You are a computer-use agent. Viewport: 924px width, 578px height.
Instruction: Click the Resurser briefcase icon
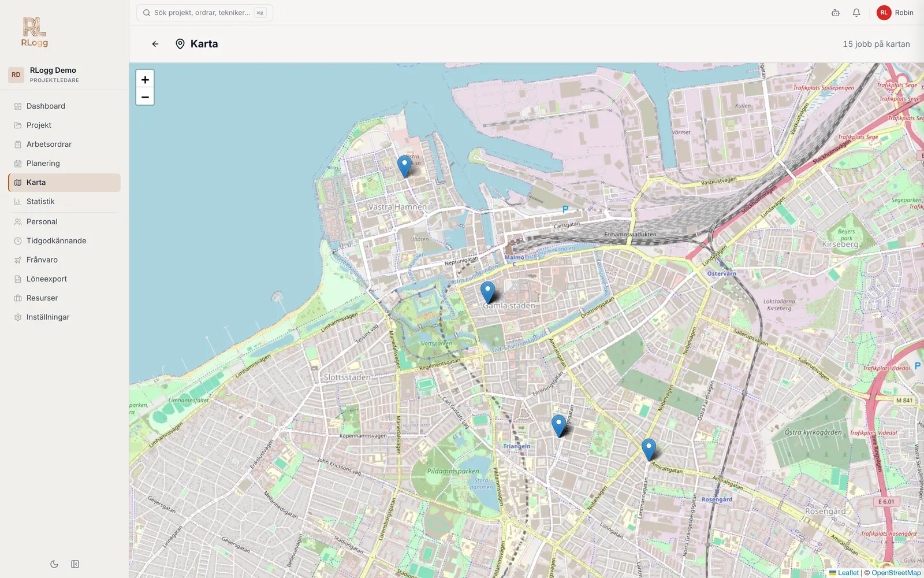coord(18,298)
